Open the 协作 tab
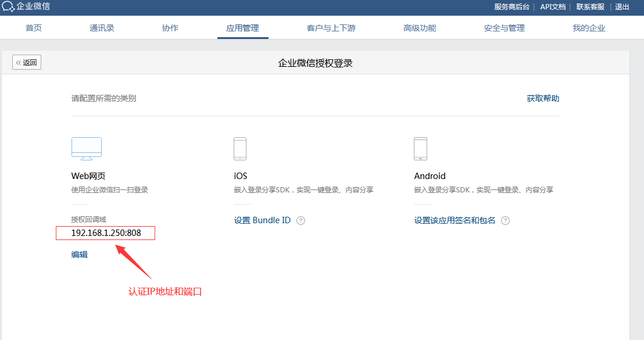The image size is (644, 340). point(170,28)
